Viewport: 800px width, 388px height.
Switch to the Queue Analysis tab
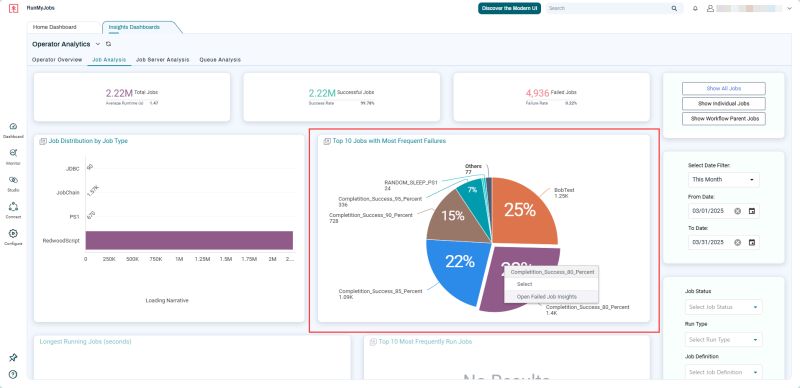click(x=220, y=60)
